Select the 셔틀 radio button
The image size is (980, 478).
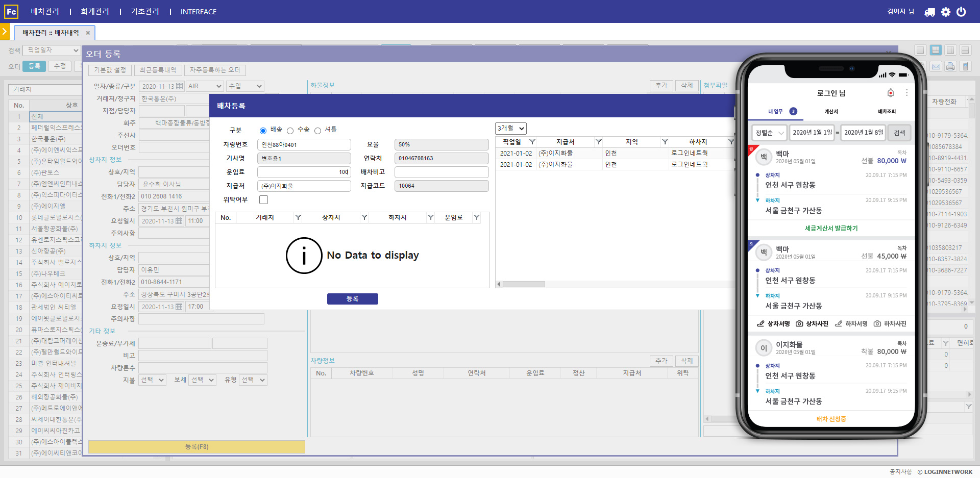click(317, 131)
